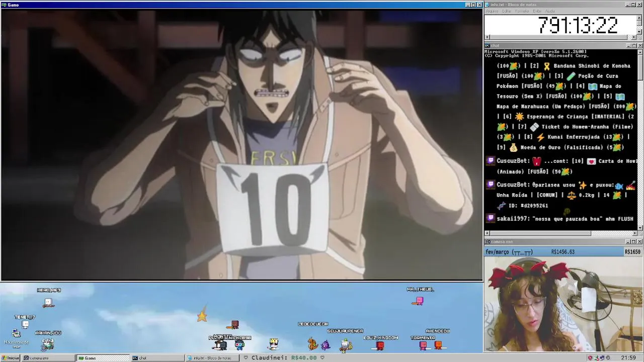The width and height of the screenshot is (644, 362).
Task: Click the network connection tray icon
Action: (602, 358)
